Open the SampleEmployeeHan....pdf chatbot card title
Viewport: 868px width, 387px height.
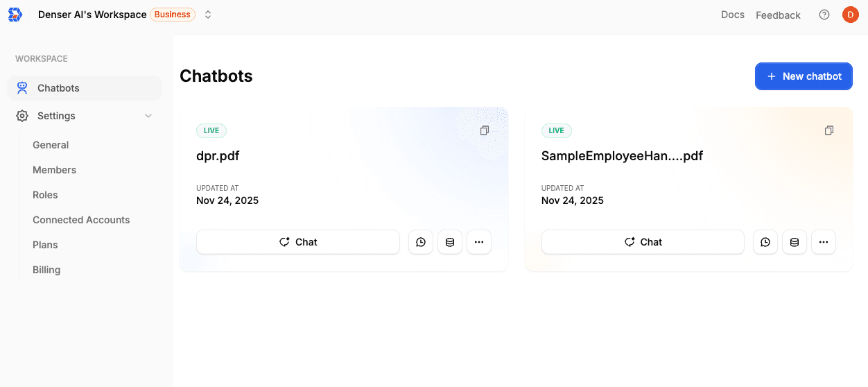click(x=622, y=156)
